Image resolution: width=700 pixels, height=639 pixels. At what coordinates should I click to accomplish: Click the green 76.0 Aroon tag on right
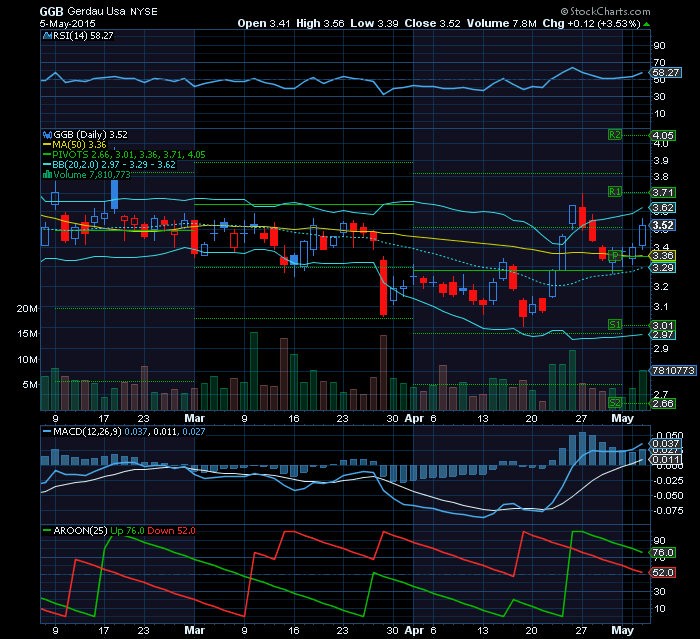pyautogui.click(x=663, y=553)
